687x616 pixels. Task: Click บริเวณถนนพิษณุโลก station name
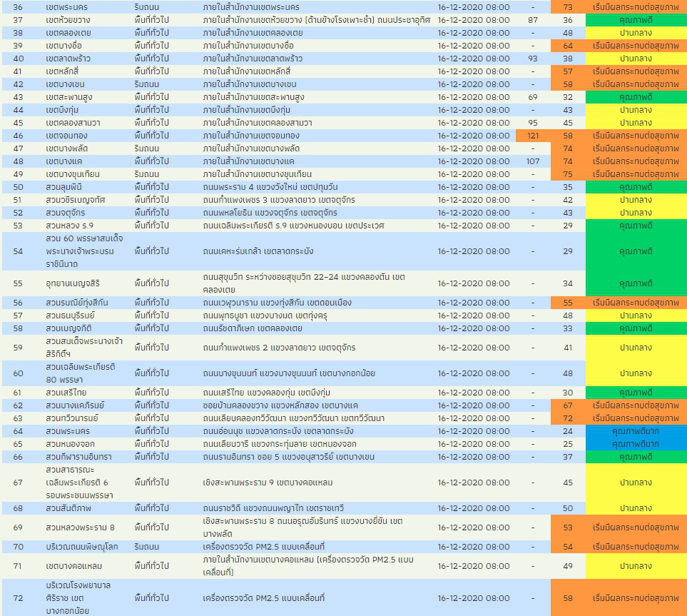(81, 547)
